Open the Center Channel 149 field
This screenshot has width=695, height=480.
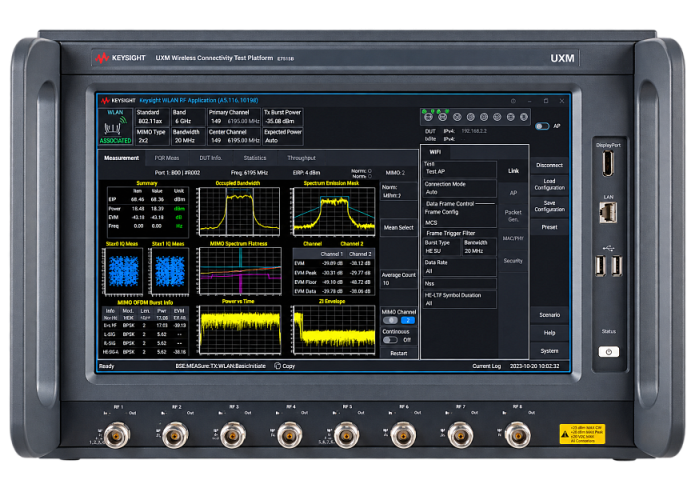coord(234,137)
